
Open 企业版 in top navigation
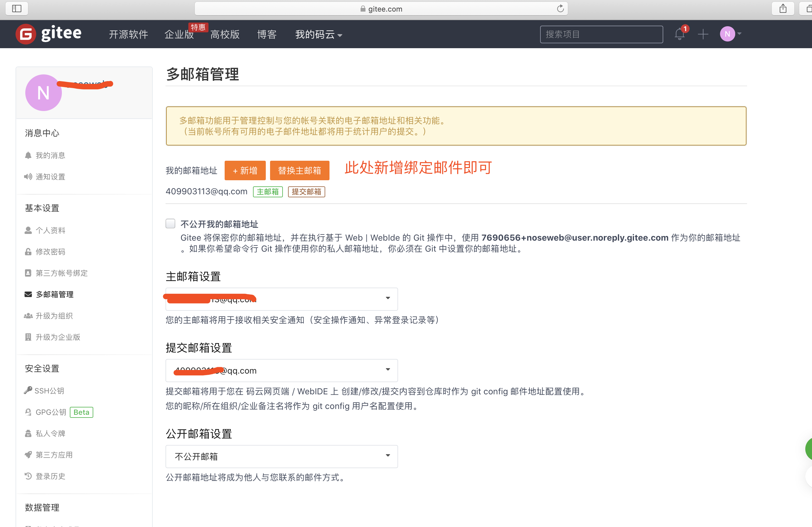(x=179, y=34)
